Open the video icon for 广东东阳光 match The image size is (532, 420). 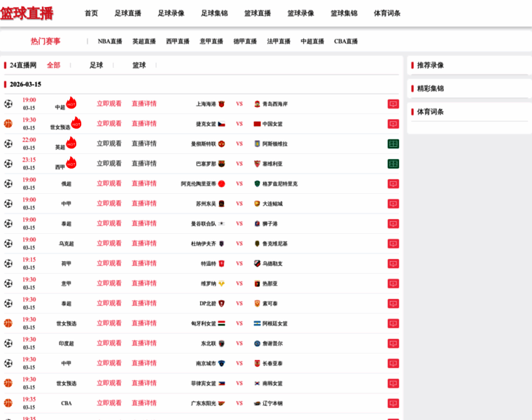point(393,403)
